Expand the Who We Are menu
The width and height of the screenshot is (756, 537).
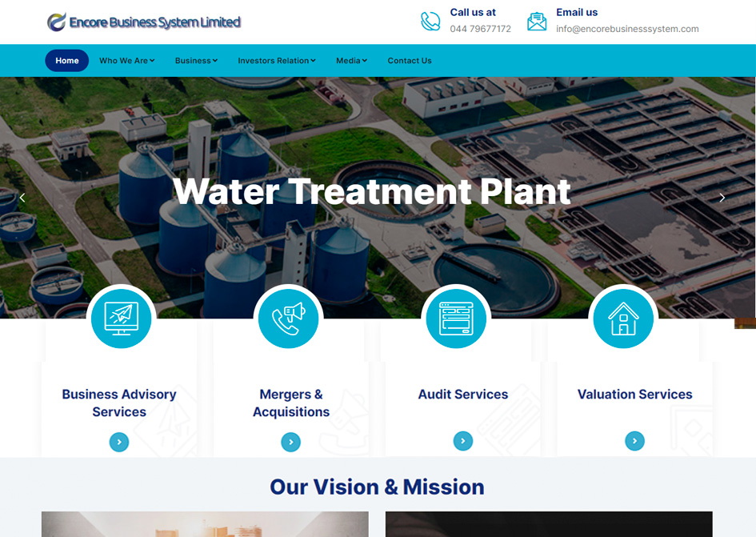click(x=127, y=61)
